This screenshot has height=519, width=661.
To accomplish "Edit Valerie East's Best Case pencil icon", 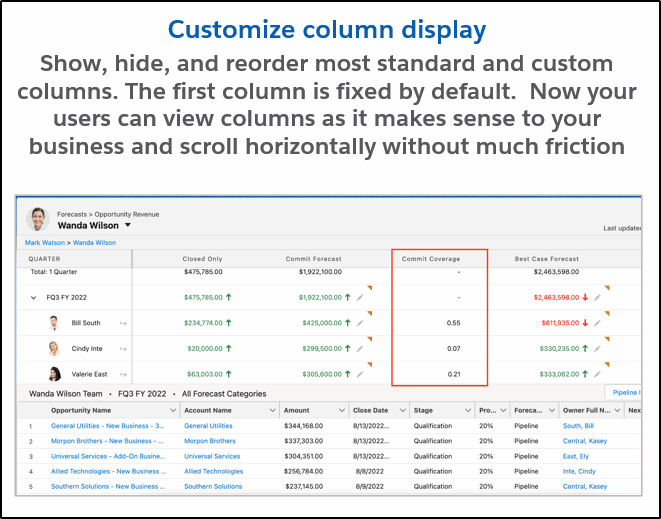I will (597, 374).
